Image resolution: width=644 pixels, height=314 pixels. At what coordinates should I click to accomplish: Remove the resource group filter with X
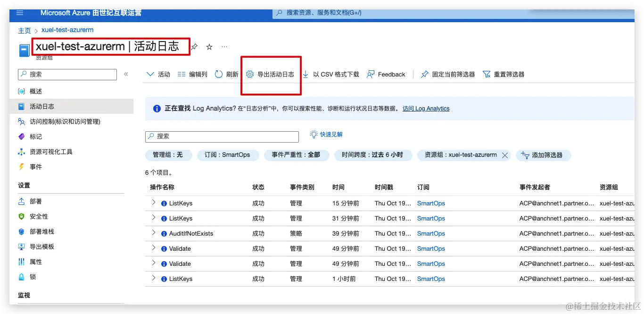(504, 155)
